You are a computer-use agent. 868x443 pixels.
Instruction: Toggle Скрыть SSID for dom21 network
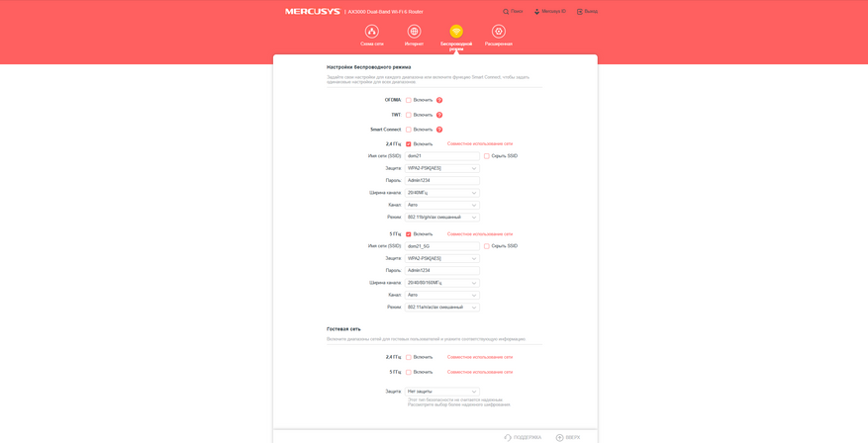tap(487, 156)
